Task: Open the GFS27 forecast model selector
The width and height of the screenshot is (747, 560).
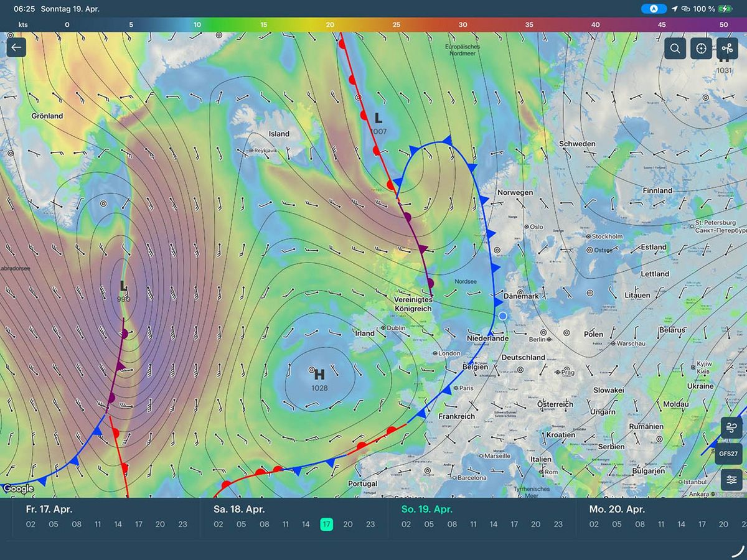Action: [728, 454]
